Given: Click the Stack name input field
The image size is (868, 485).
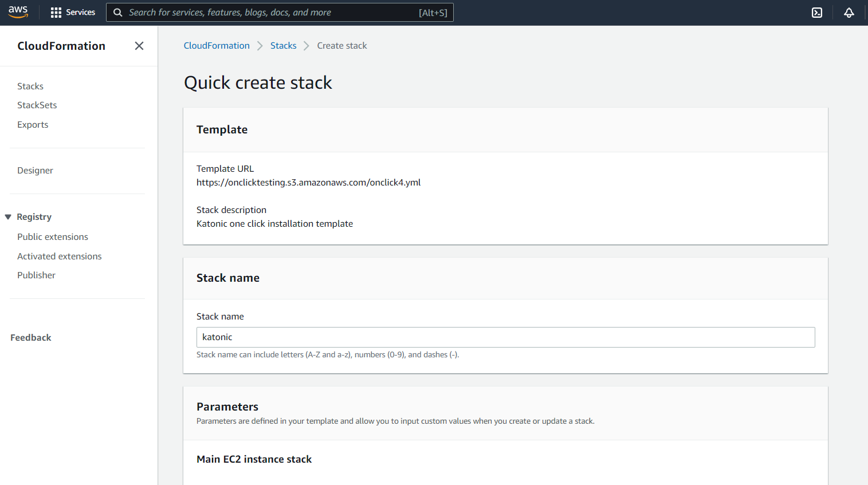Looking at the screenshot, I should click(x=505, y=337).
